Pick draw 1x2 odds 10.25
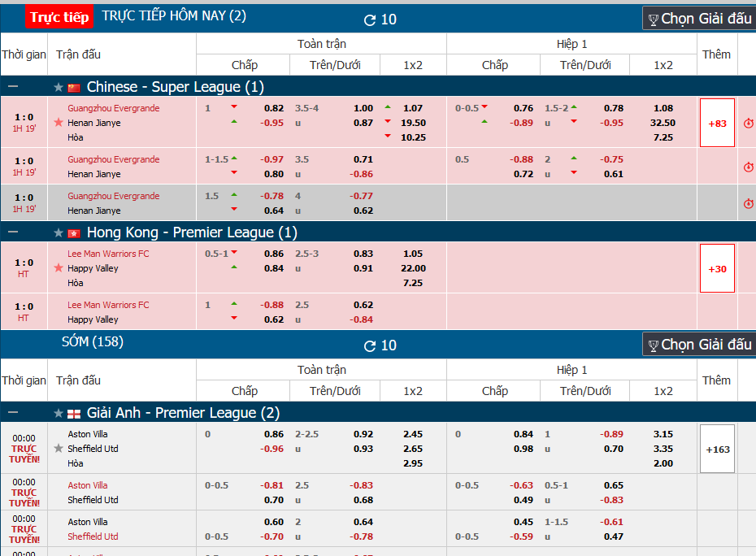Screen dimensions: 756x556 pyautogui.click(x=413, y=137)
